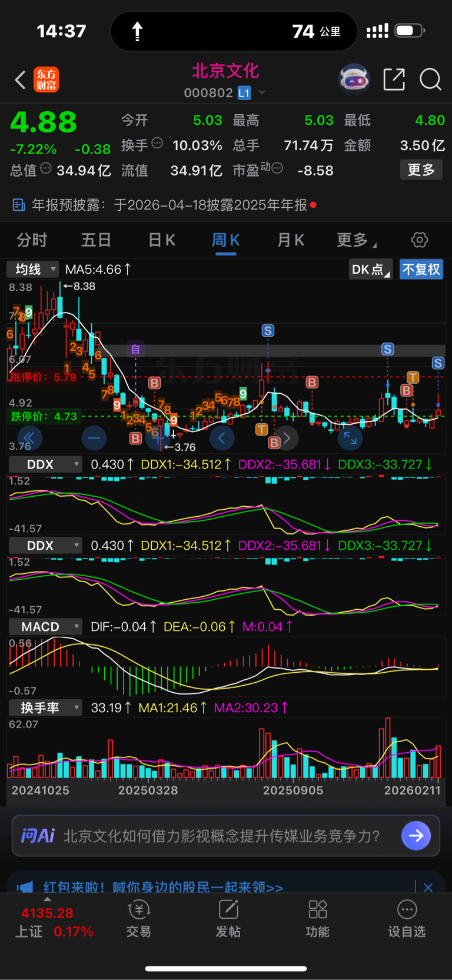Tap the 上证 4135.28 index ticker

coord(54,922)
